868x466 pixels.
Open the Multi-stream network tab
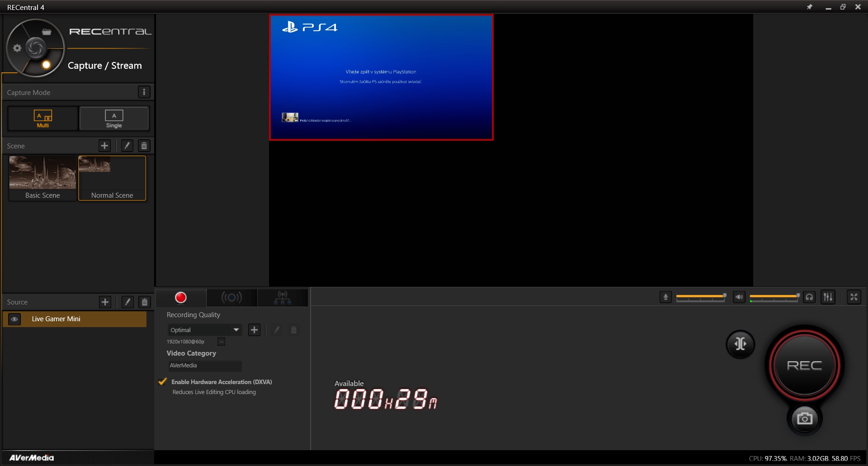coord(283,297)
